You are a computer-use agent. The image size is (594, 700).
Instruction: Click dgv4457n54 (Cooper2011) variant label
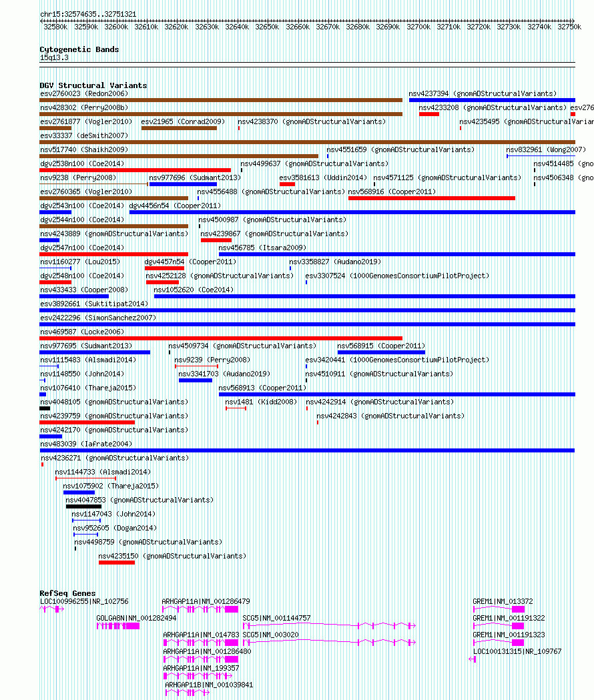click(x=190, y=262)
